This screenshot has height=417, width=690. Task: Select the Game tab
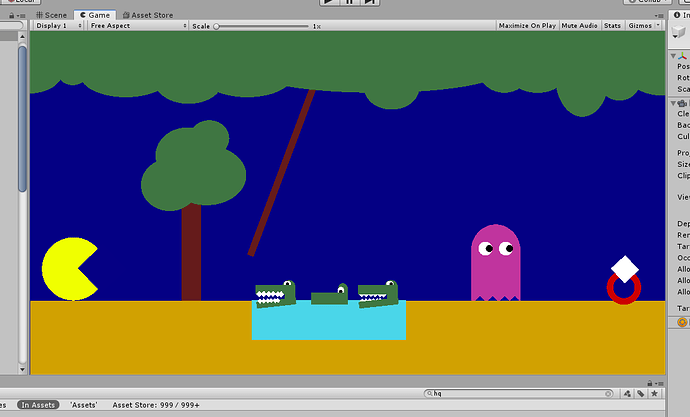(x=95, y=15)
